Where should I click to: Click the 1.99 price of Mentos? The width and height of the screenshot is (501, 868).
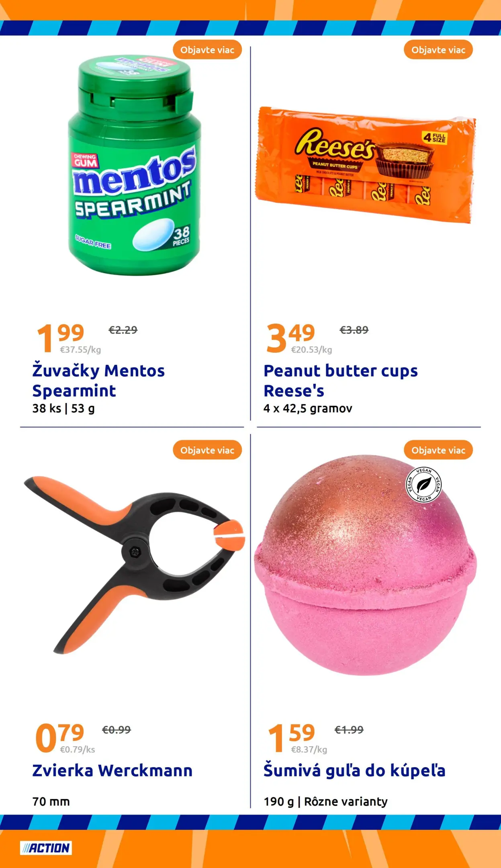click(x=60, y=338)
